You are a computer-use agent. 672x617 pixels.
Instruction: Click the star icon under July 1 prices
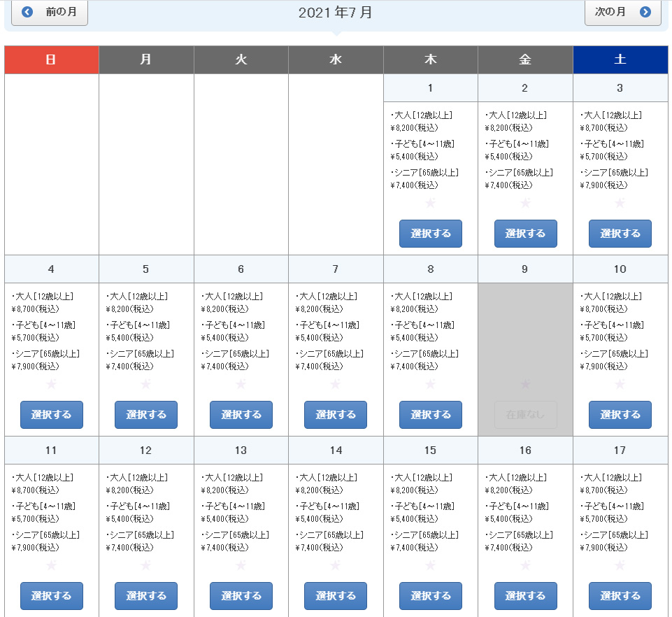point(431,203)
